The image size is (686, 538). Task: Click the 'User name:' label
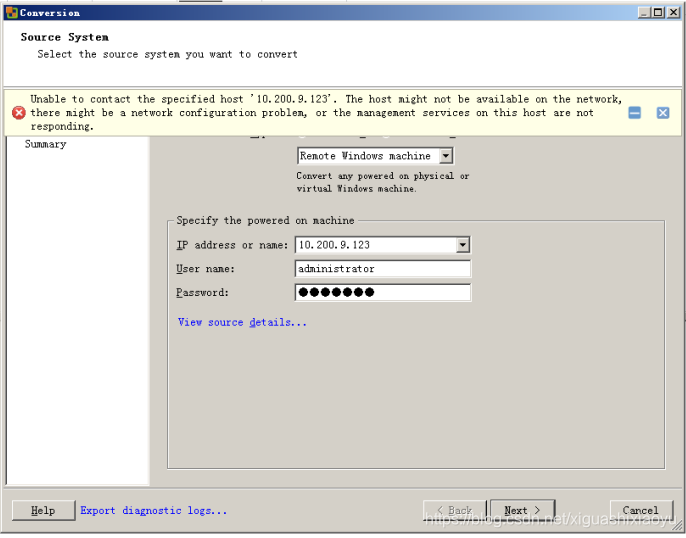[x=206, y=269]
